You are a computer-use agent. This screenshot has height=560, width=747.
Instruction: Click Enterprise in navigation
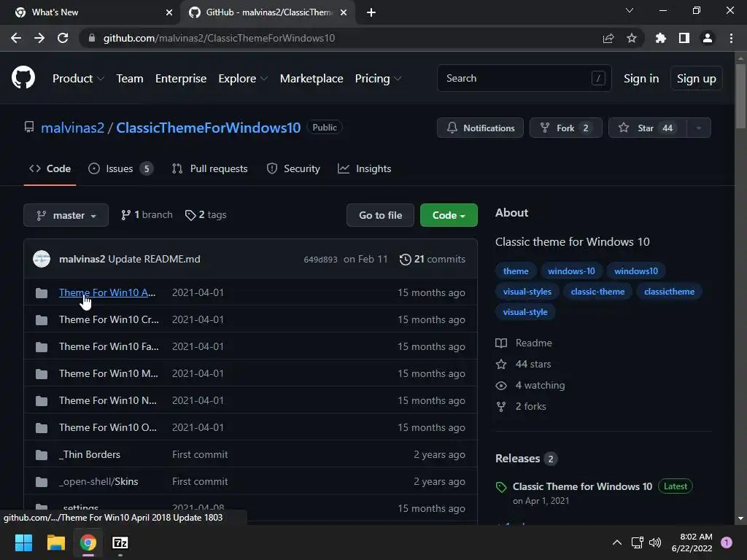[181, 79]
